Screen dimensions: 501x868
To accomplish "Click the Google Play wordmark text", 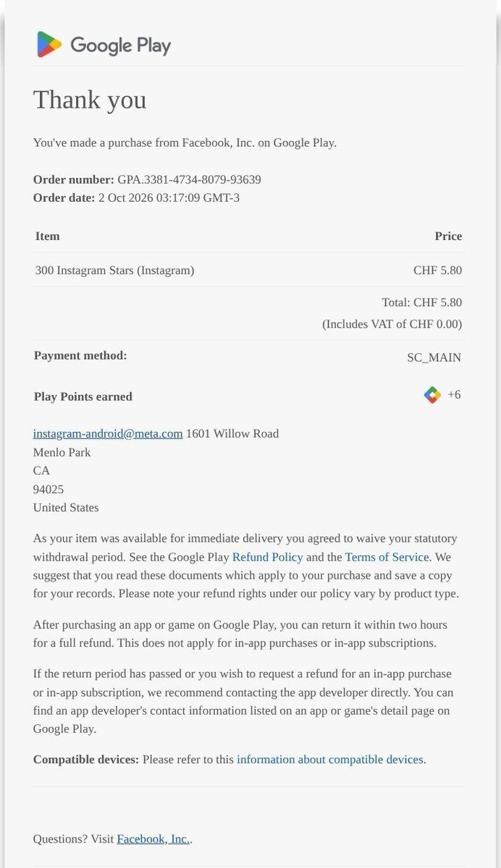I will tap(121, 46).
